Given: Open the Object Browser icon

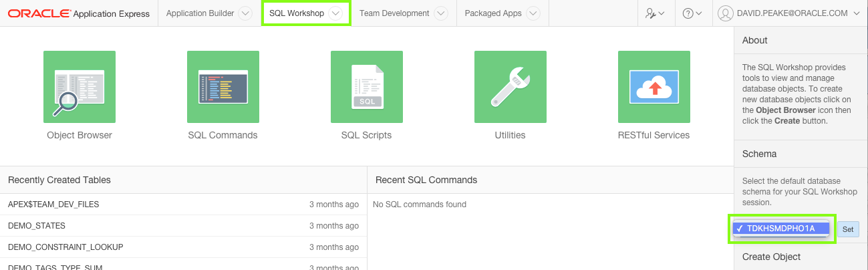Looking at the screenshot, I should point(80,87).
